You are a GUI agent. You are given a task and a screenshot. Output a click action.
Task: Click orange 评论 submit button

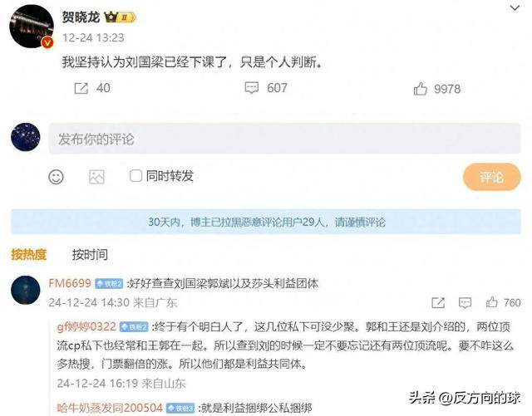pos(491,177)
